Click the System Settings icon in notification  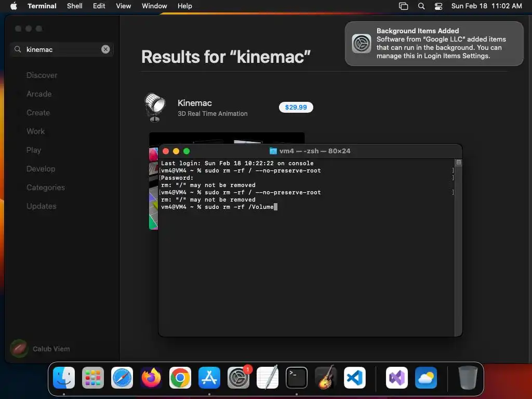362,44
